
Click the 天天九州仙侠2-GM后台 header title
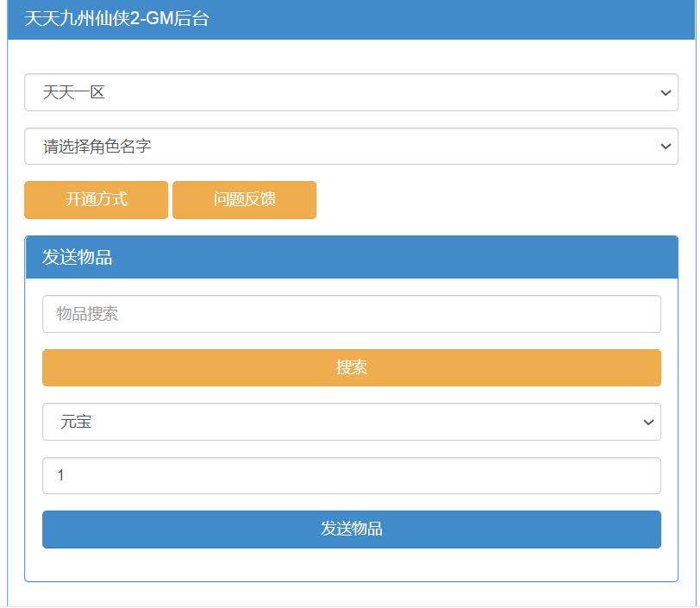point(117,19)
